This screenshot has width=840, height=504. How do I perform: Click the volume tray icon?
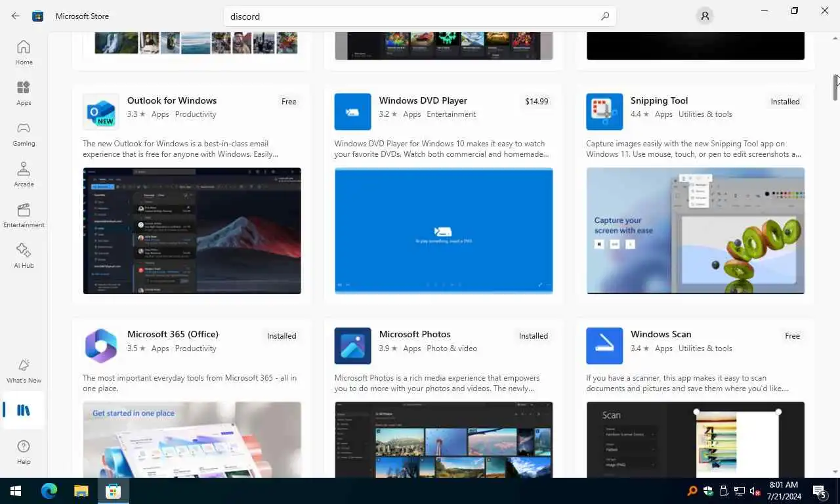point(755,491)
